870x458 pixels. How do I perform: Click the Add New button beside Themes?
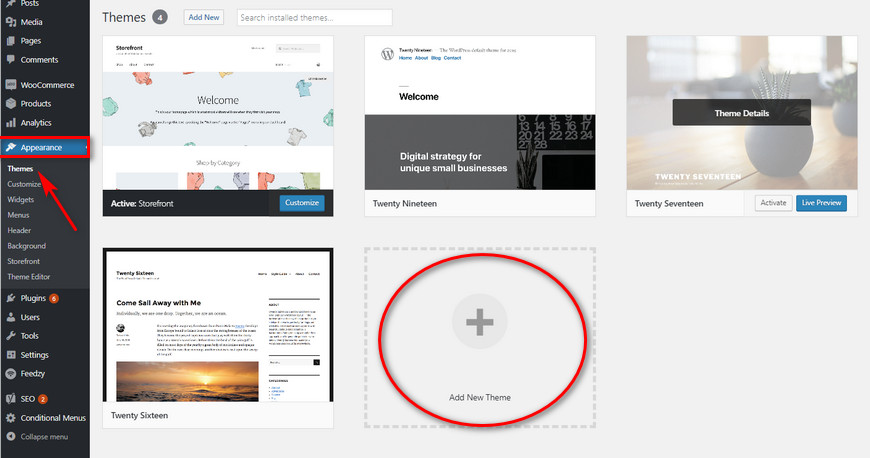pyautogui.click(x=204, y=17)
